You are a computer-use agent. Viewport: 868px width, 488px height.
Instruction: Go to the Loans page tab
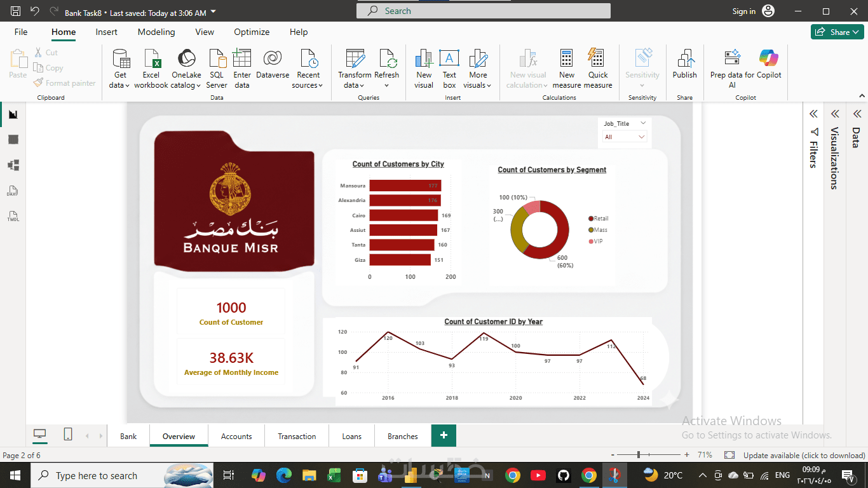351,436
